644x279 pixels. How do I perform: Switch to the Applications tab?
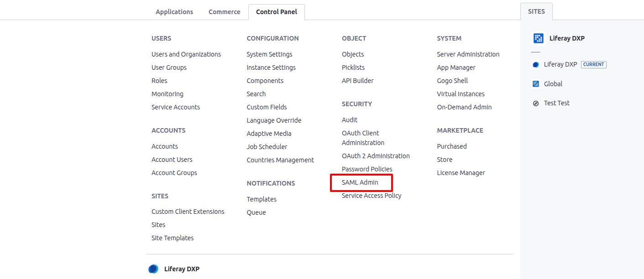coord(174,12)
